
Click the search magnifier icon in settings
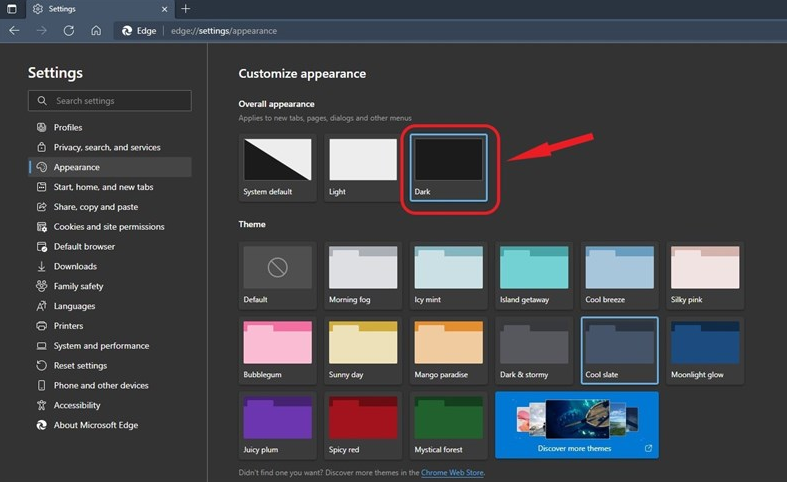coord(42,100)
